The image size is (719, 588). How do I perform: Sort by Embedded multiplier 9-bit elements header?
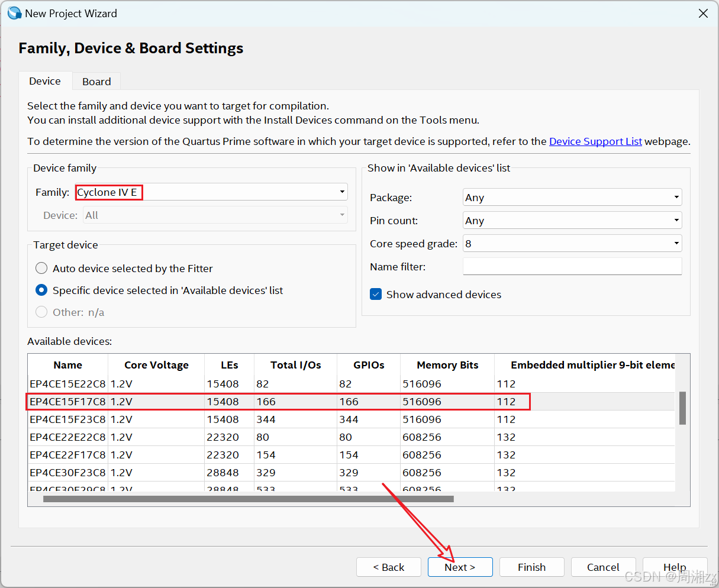[x=586, y=365]
